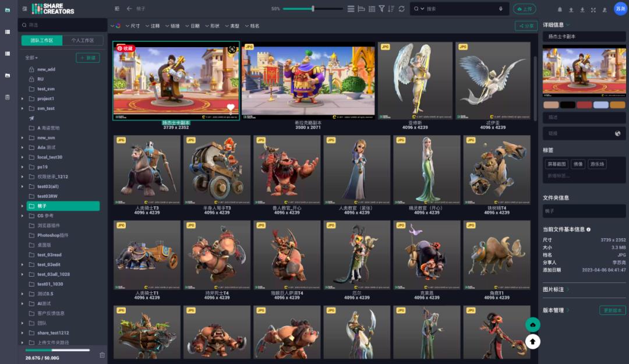Screen dimensions: 629x364
Task: Switch to 个人工作区 tab
Action: tap(83, 40)
